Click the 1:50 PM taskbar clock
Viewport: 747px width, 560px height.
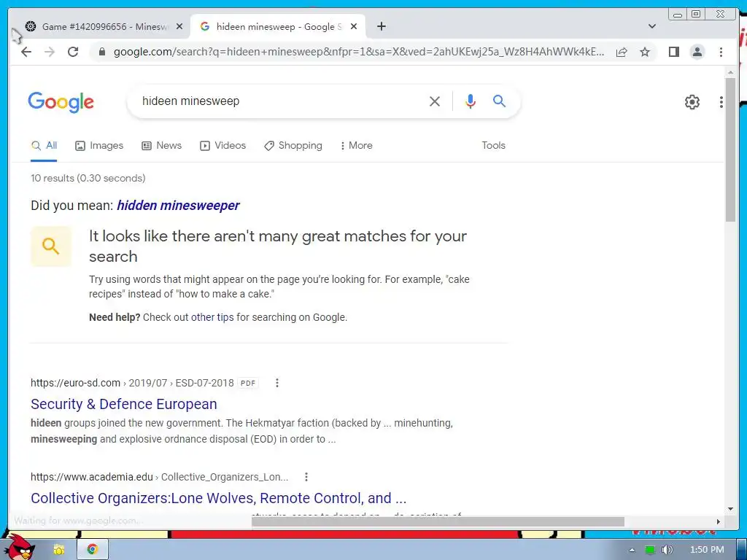(x=707, y=550)
